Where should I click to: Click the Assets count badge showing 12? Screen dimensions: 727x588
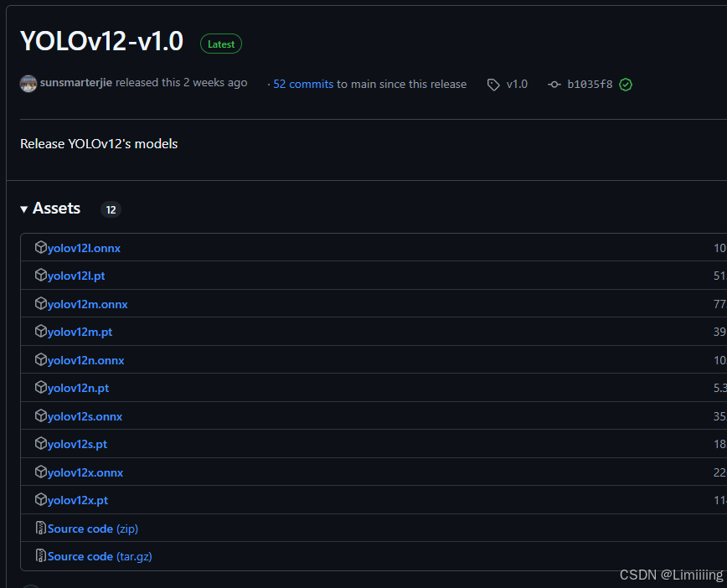pyautogui.click(x=111, y=209)
